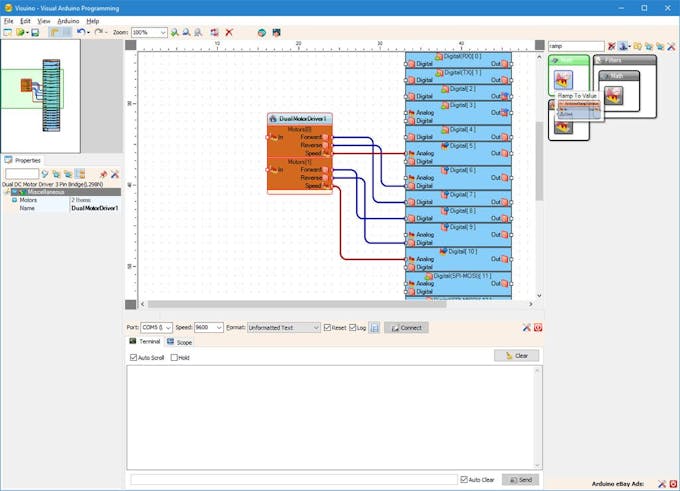Click the Connect button

[x=406, y=327]
